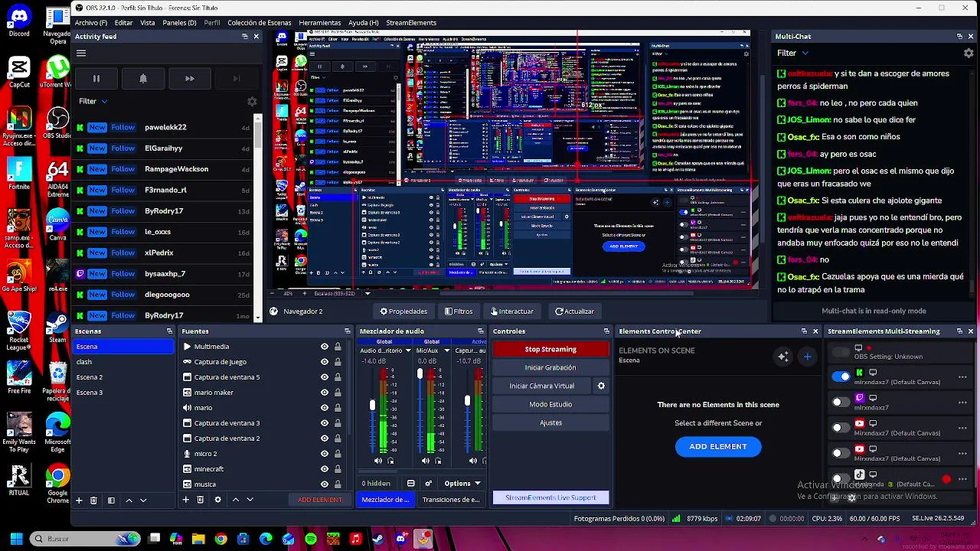Viewport: 980px width, 551px height.
Task: Delete selected scene with trash icon
Action: coord(93,500)
